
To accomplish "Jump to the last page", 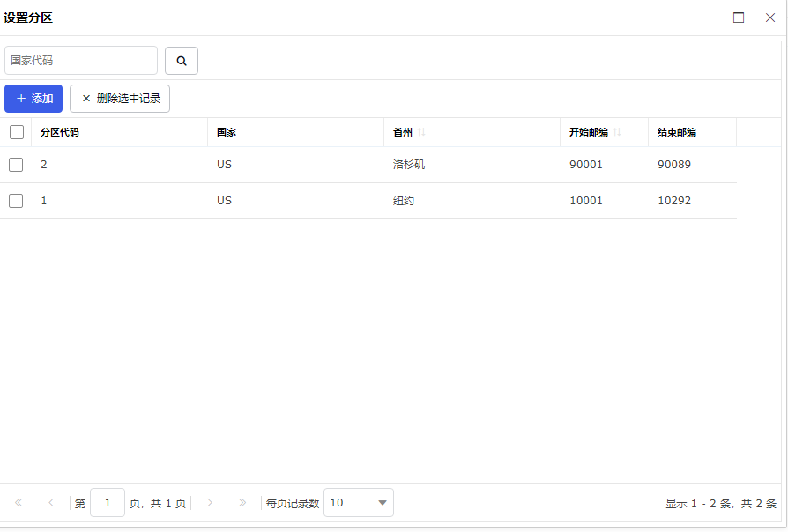I will coord(242,502).
